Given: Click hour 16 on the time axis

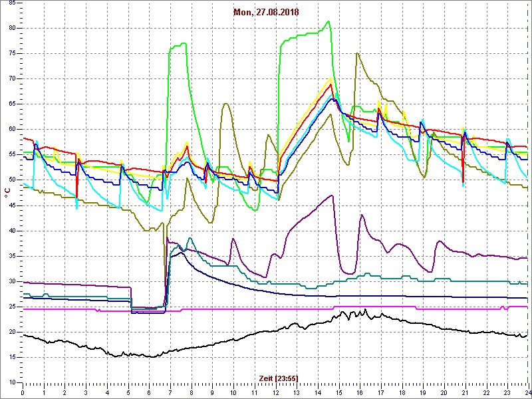Looking at the screenshot, I should click(359, 392).
